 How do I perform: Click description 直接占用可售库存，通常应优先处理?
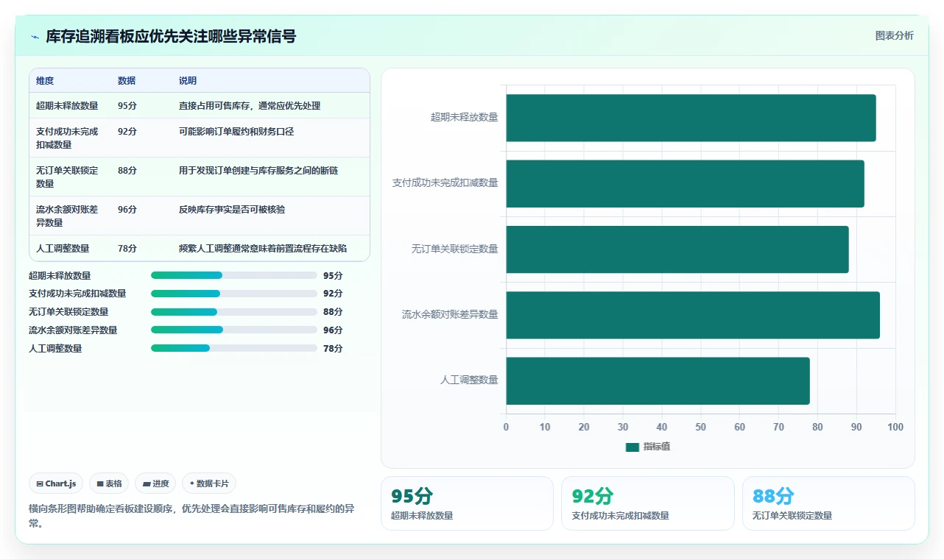250,106
